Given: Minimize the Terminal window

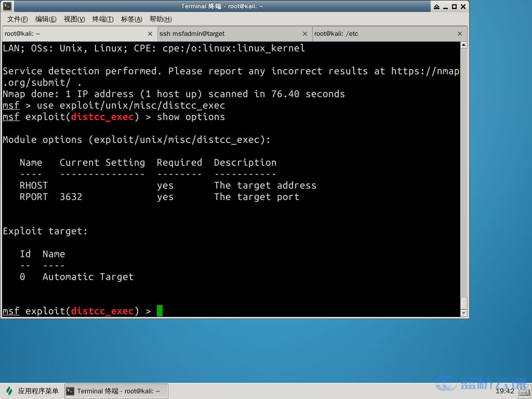Looking at the screenshot, I should (446, 6).
